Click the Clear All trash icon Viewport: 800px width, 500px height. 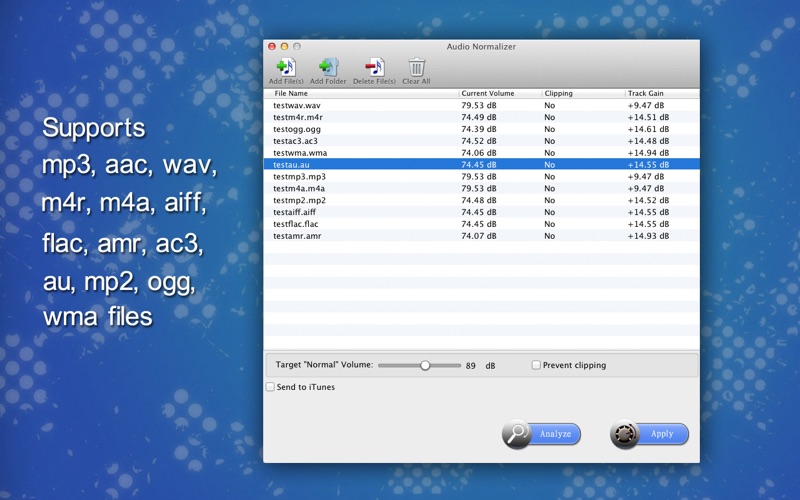416,68
